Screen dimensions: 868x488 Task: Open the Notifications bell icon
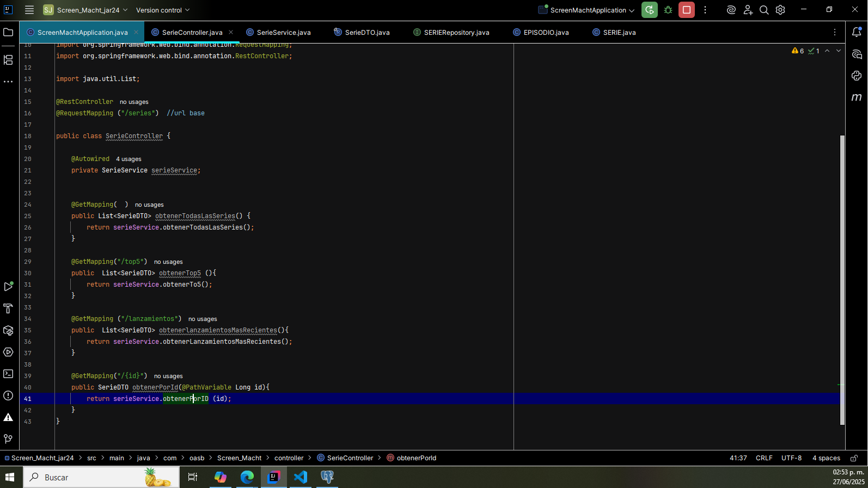pos(857,32)
